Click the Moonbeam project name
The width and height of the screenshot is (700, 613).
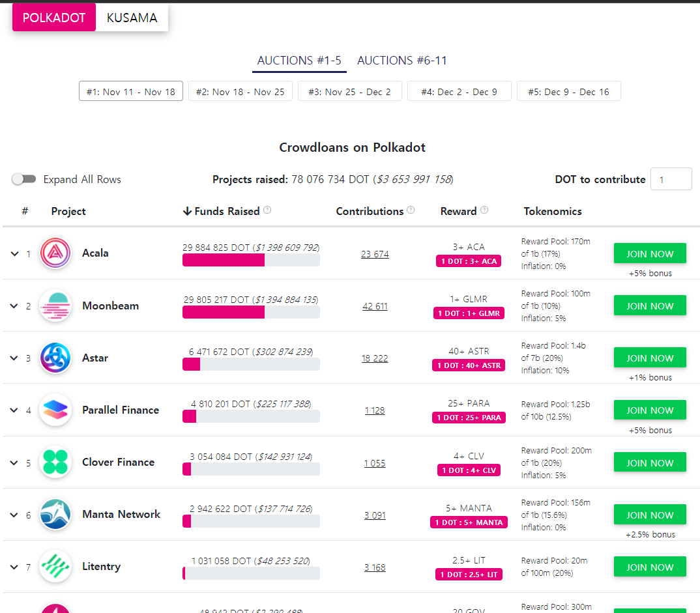click(x=110, y=306)
